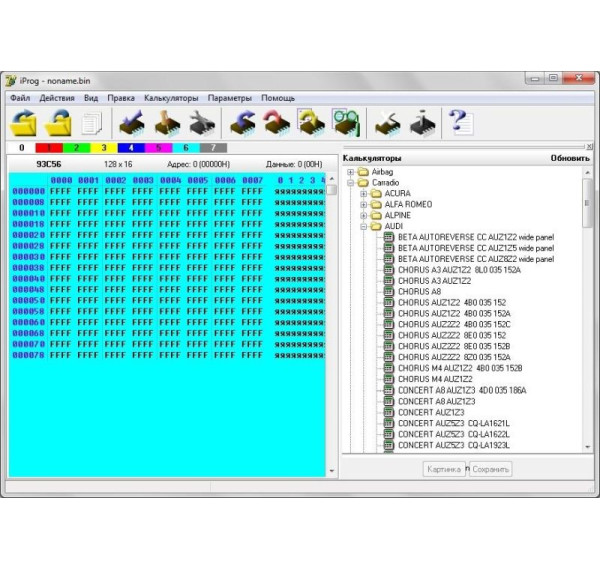
Task: Open help with the question mark icon
Action: [459, 123]
